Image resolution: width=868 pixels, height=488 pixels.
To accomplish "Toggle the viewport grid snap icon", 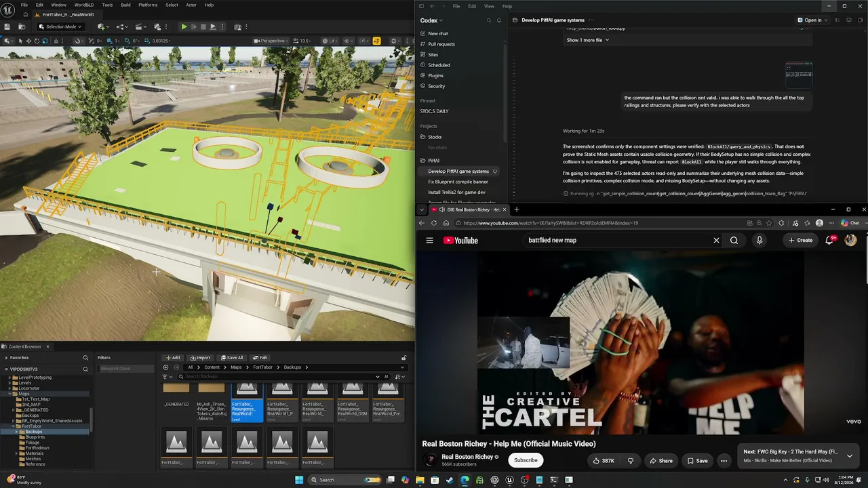I will [x=110, y=41].
